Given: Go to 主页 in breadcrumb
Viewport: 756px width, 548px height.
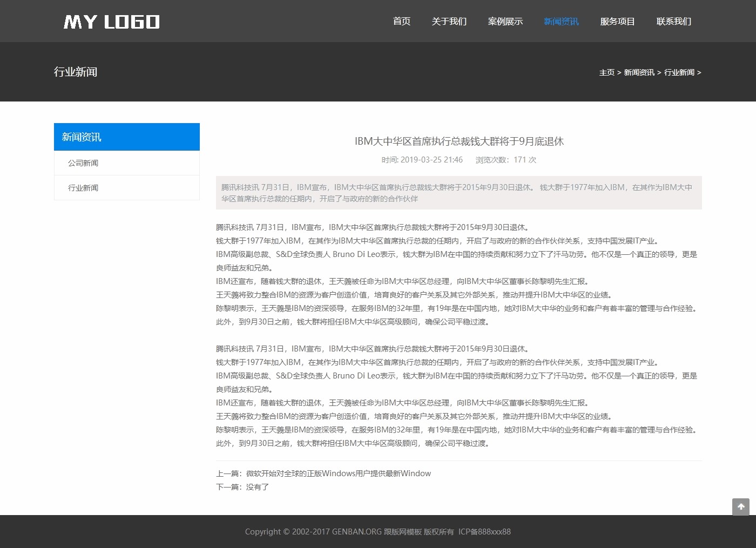Looking at the screenshot, I should pyautogui.click(x=607, y=72).
